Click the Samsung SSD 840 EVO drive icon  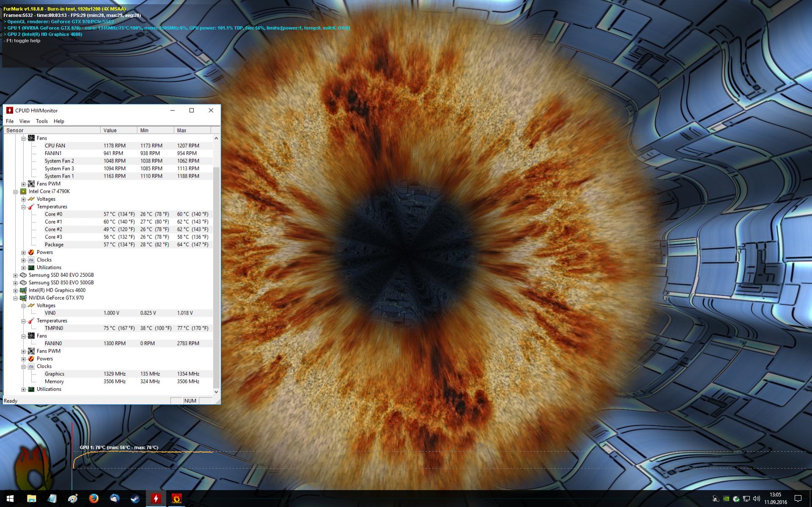[23, 275]
